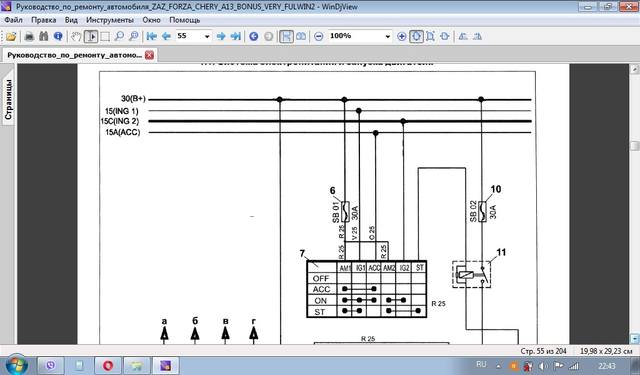Open the Инструменты menu
This screenshot has width=640, height=375.
[x=110, y=20]
